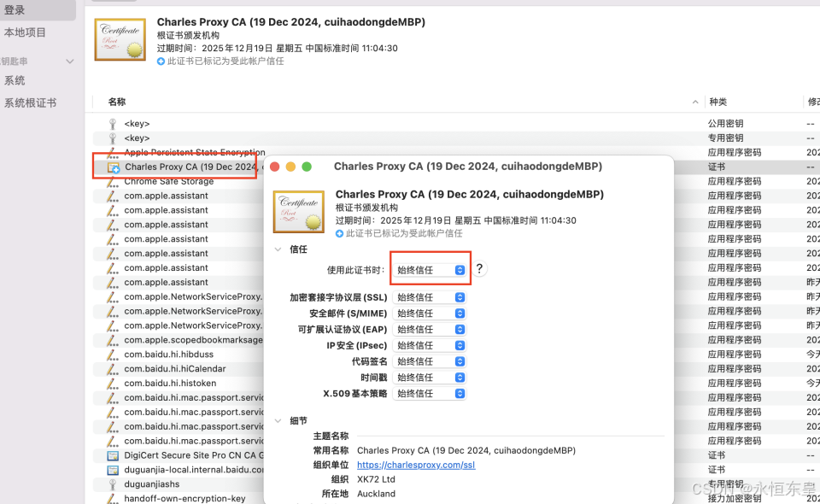The image size is (820, 504).
Task: Click the icon for com.baidu.hi.hibduss row
Action: pyautogui.click(x=113, y=355)
